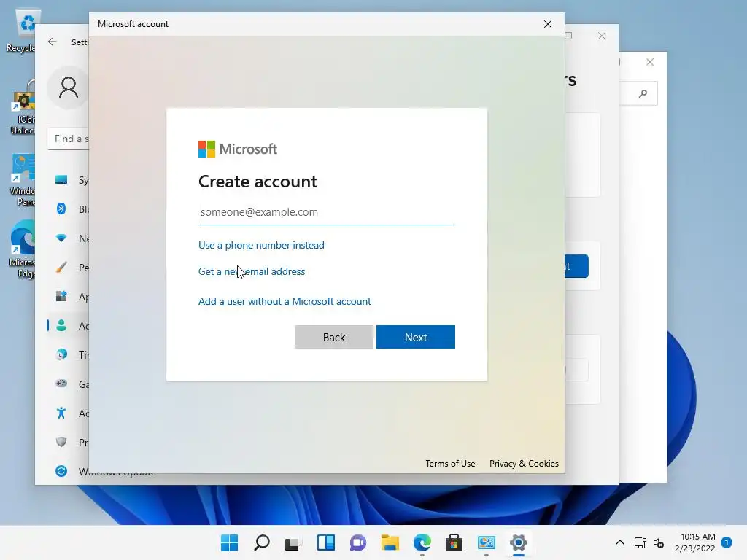The width and height of the screenshot is (747, 560).
Task: Open Microsoft Store from the taskbar
Action: [x=454, y=542]
